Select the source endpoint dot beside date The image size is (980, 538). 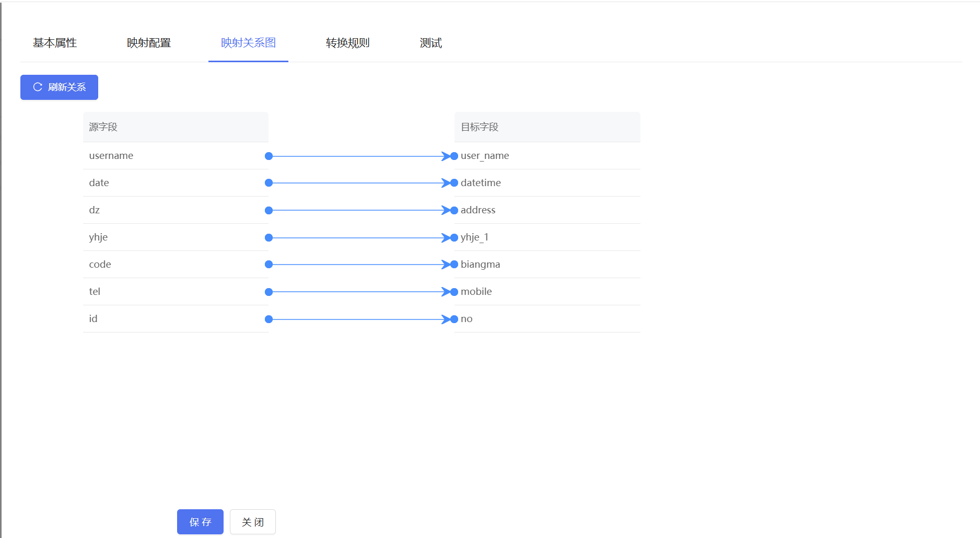[269, 183]
